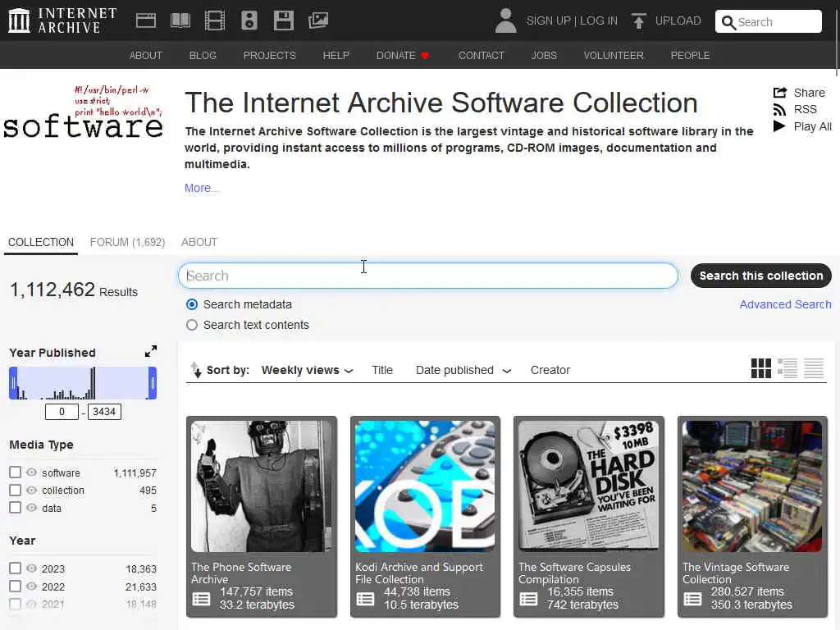Check the collection media type box
This screenshot has height=630, width=840.
coord(15,490)
